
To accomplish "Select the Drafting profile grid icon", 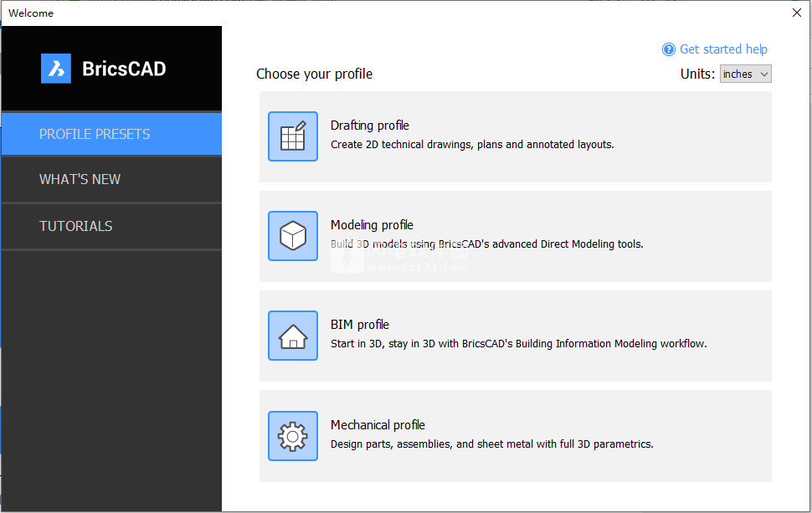I will pyautogui.click(x=293, y=136).
